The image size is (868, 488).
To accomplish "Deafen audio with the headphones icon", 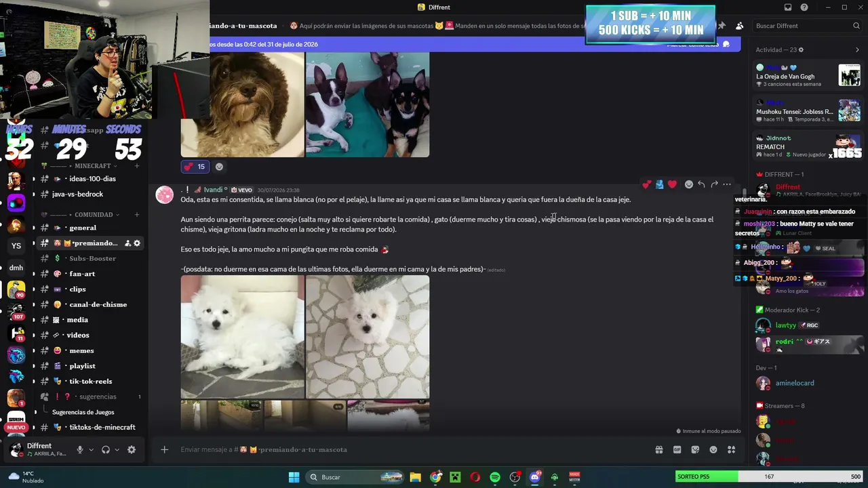I will click(x=106, y=449).
